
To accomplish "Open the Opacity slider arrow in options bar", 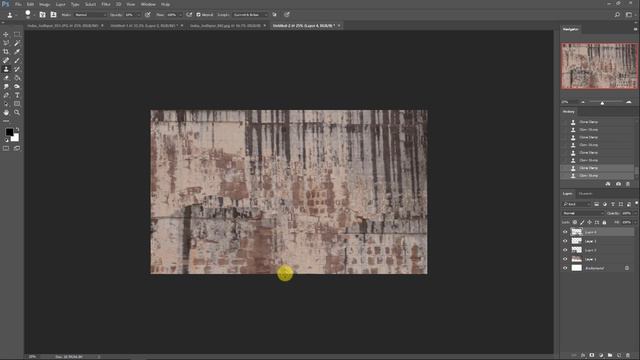I will (138, 15).
